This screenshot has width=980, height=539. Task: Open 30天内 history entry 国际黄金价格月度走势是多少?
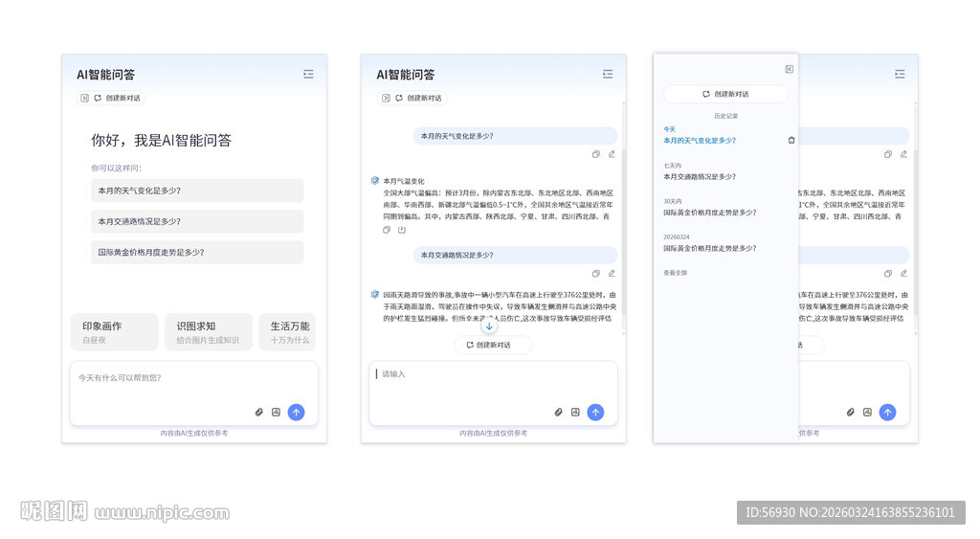coord(709,213)
